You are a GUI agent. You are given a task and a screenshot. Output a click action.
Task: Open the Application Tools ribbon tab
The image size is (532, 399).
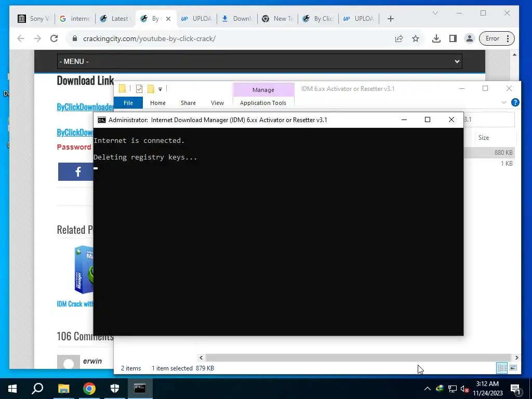point(263,103)
